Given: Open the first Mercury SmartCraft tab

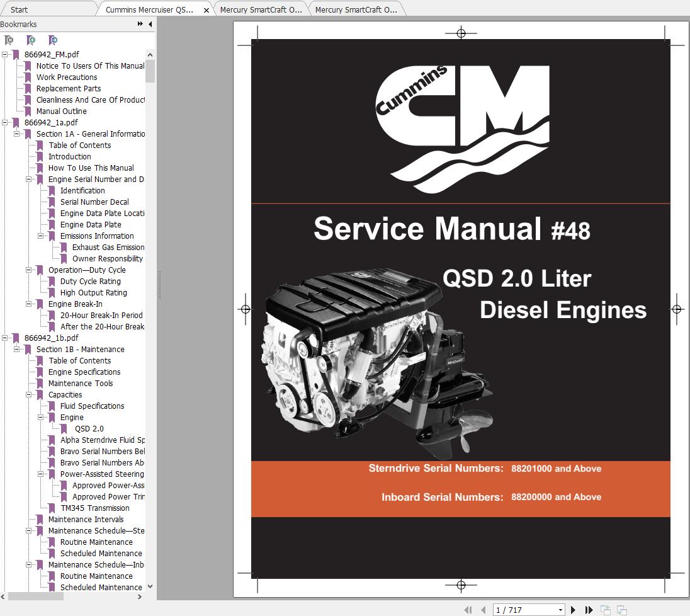Looking at the screenshot, I should click(x=260, y=9).
